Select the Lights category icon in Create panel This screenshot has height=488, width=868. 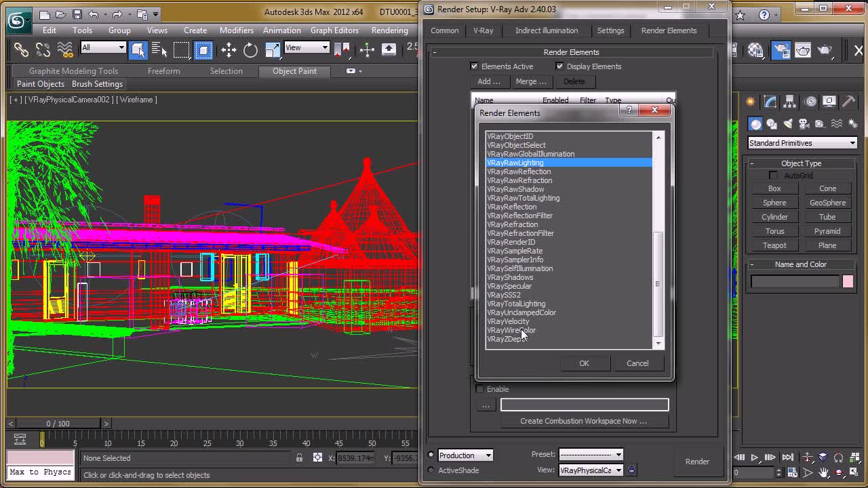pos(787,124)
